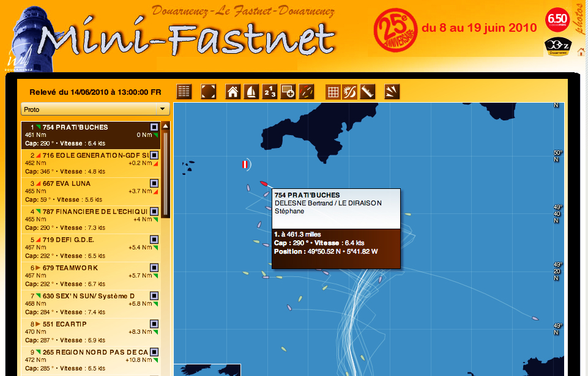The image size is (588, 376).
Task: Toggle tracking box for 551 ECARTIP
Action: 154,324
